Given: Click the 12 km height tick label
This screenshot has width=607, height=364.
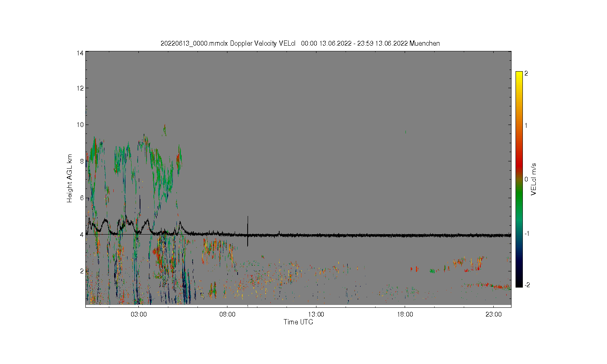Looking at the screenshot, I should pyautogui.click(x=80, y=88).
